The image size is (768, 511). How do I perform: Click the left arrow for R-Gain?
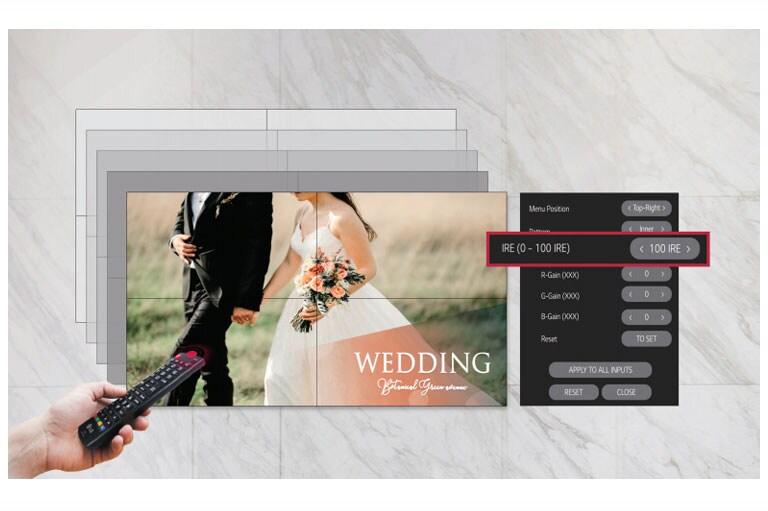pos(629,273)
